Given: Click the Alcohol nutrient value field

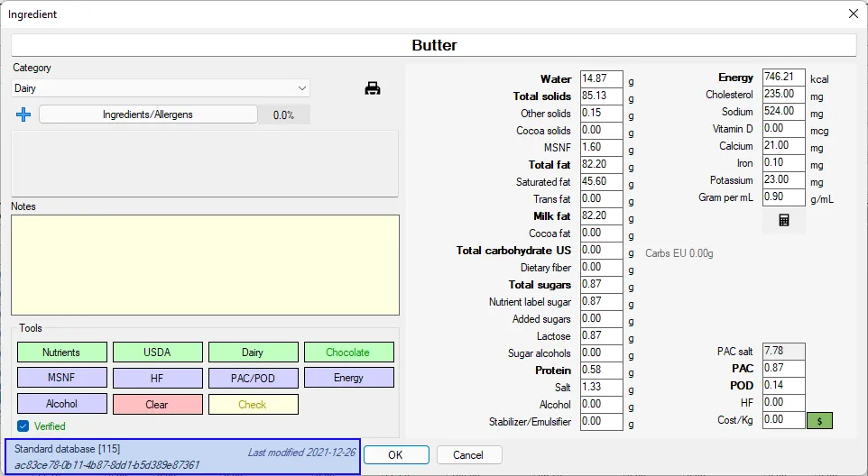Looking at the screenshot, I should [x=601, y=405].
